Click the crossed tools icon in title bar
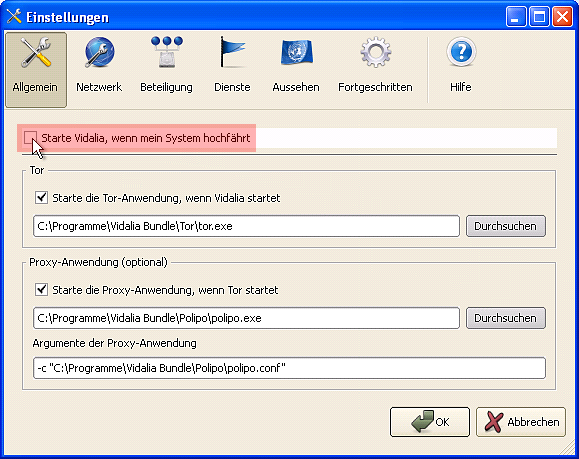Viewport: 579px width, 459px height. [14, 17]
